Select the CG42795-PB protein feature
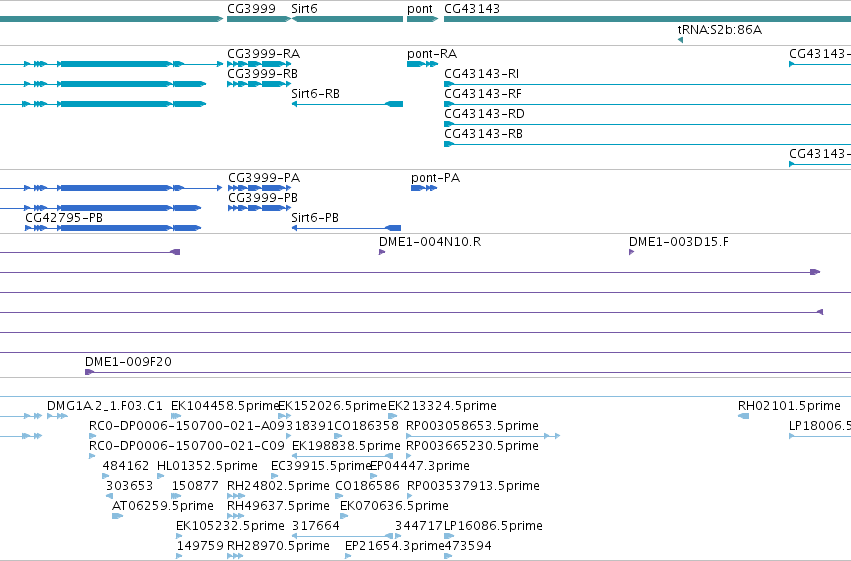This screenshot has width=851, height=561. [113, 228]
